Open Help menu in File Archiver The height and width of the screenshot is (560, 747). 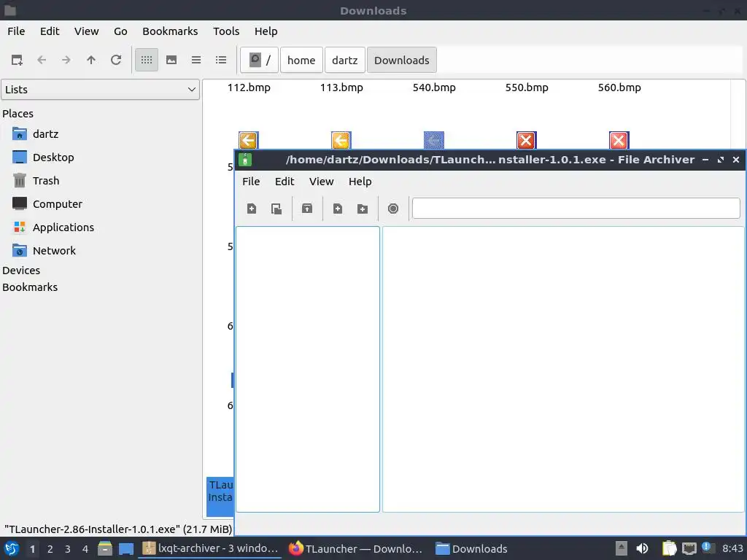click(x=360, y=182)
